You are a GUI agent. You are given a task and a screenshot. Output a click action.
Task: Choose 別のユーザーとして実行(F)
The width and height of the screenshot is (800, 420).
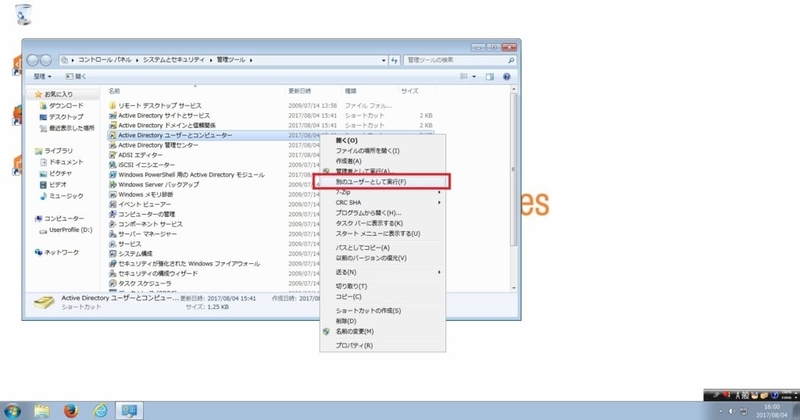tap(383, 182)
